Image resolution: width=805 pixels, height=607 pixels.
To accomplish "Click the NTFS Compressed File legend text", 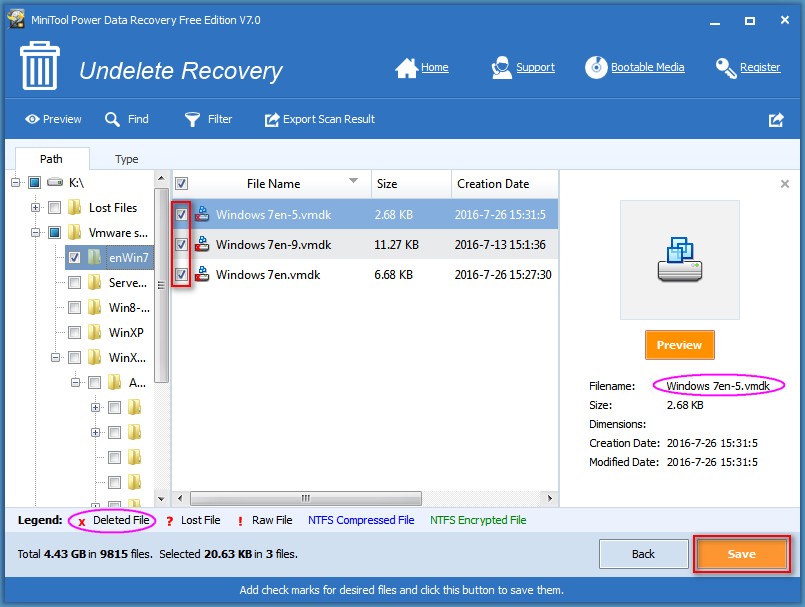I will click(361, 520).
